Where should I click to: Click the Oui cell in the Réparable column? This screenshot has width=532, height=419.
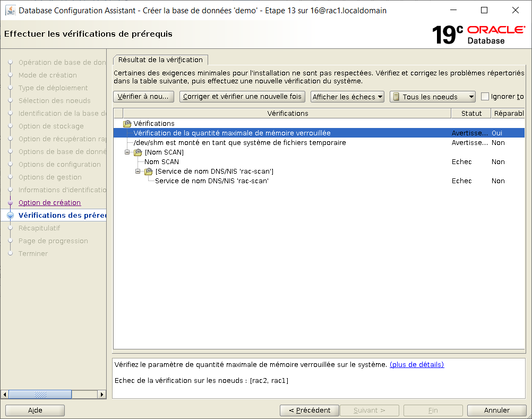[x=497, y=133]
